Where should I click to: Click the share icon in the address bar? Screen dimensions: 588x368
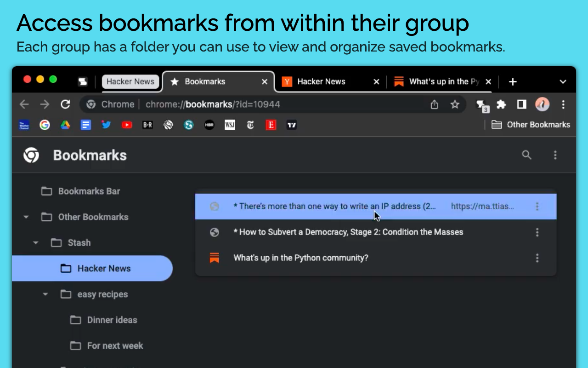(434, 104)
